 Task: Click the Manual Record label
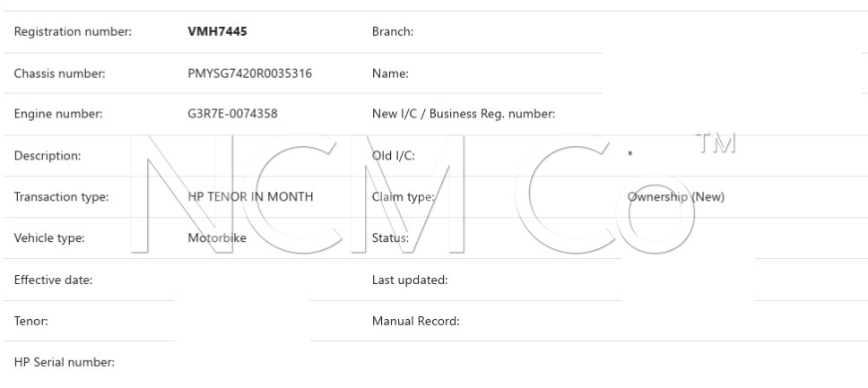[x=415, y=321]
